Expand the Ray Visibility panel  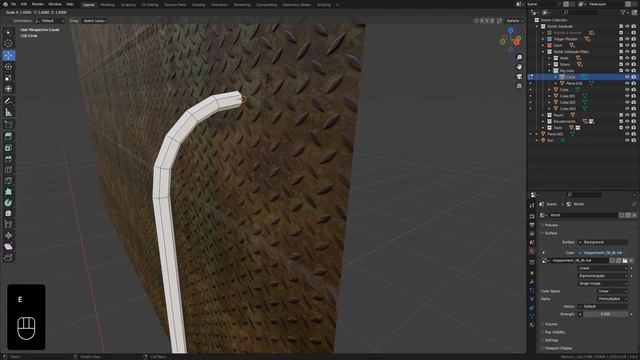555,332
